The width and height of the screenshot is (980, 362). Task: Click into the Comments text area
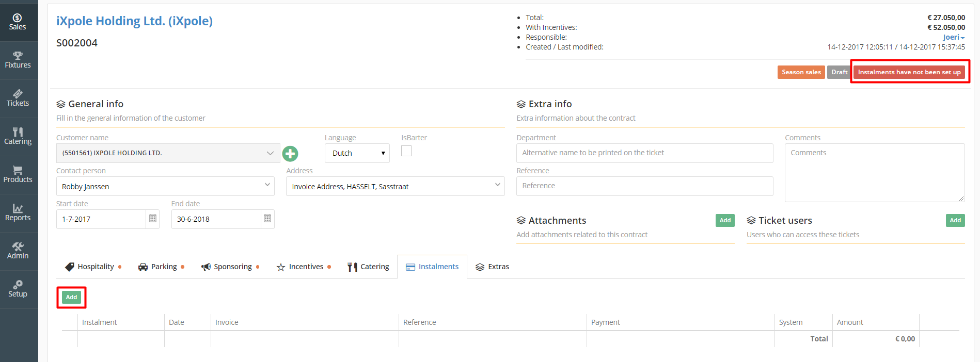[875, 173]
